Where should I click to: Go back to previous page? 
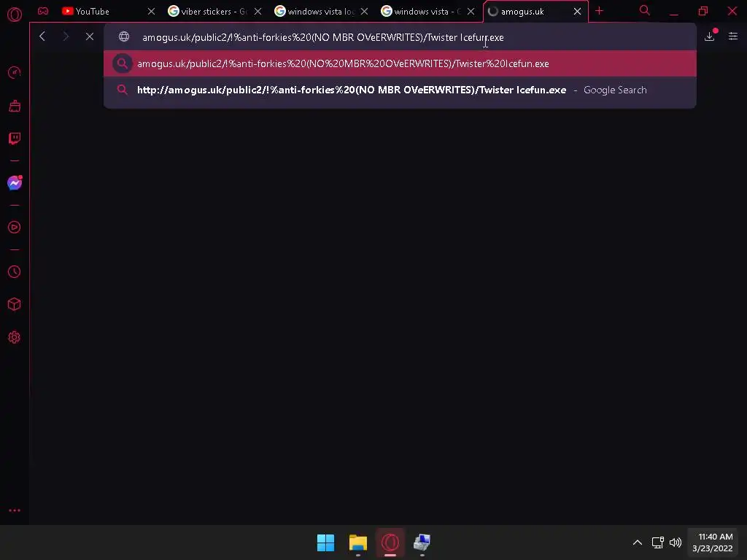click(x=42, y=36)
